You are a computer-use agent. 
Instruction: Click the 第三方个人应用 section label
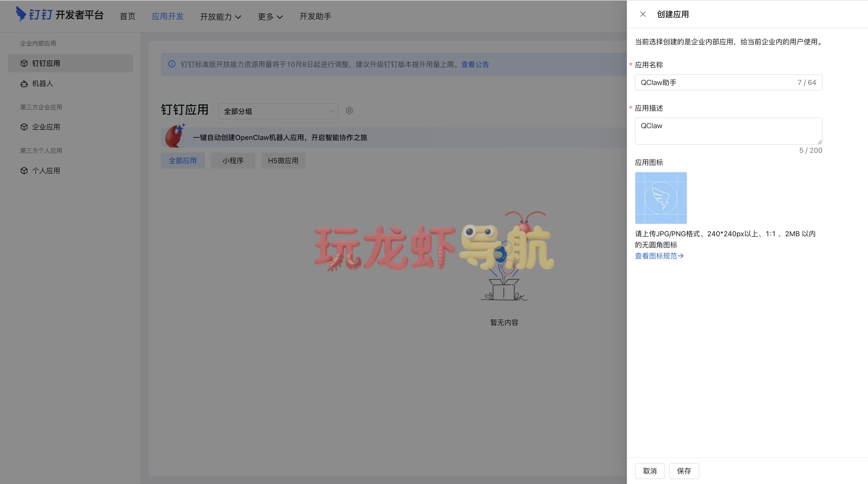[x=41, y=151]
